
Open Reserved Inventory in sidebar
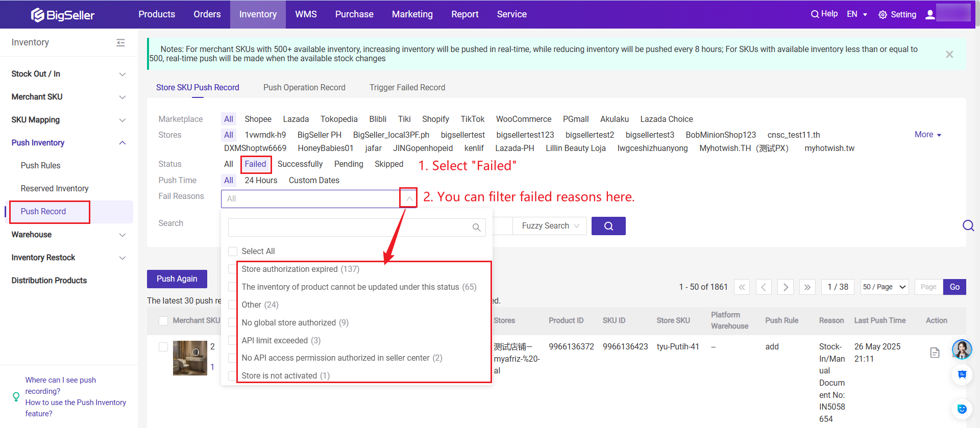tap(55, 189)
